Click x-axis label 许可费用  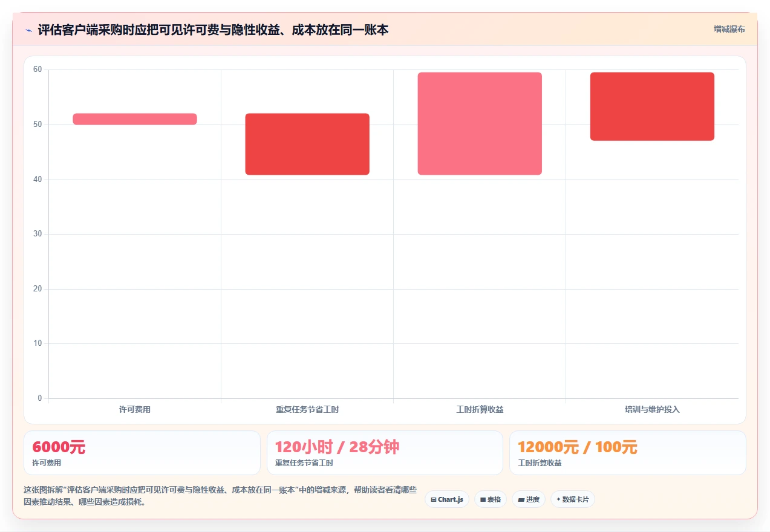click(x=135, y=410)
